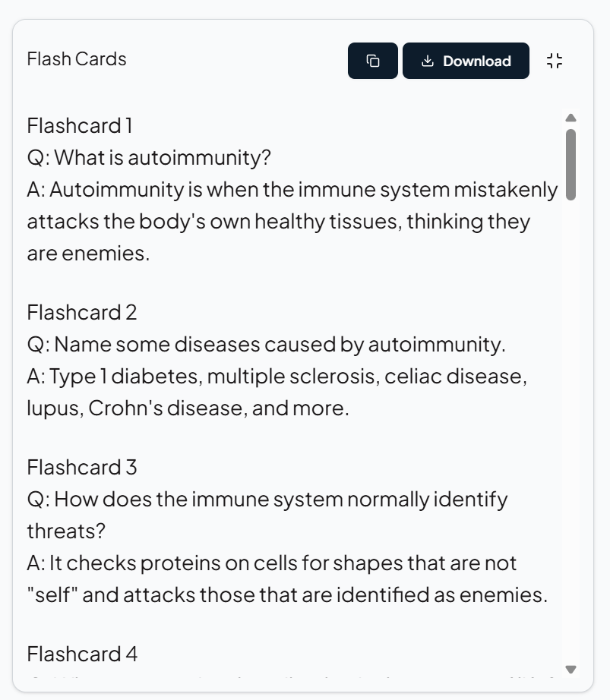The image size is (610, 700).
Task: Click the question 'What is autoimmunity?'
Action: coord(149,158)
